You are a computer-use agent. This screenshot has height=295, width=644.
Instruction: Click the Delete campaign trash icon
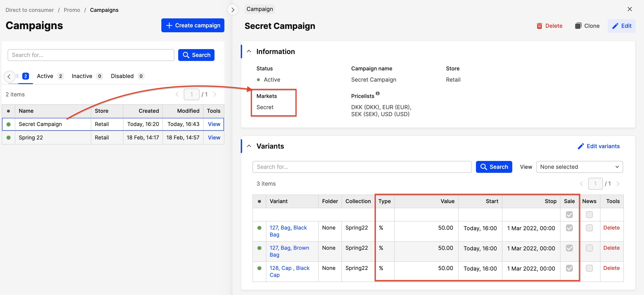click(x=539, y=26)
